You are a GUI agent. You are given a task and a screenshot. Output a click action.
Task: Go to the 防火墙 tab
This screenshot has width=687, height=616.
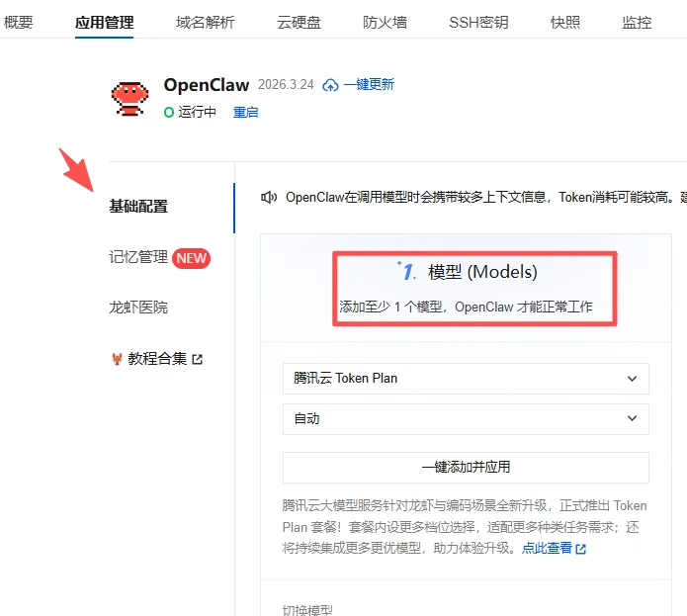(x=385, y=22)
